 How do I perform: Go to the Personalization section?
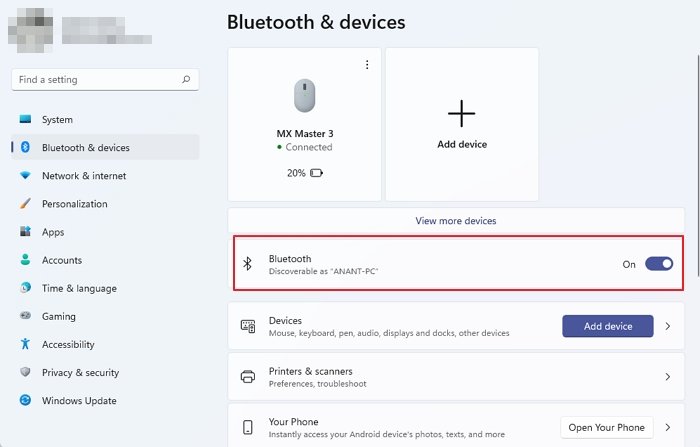[74, 204]
